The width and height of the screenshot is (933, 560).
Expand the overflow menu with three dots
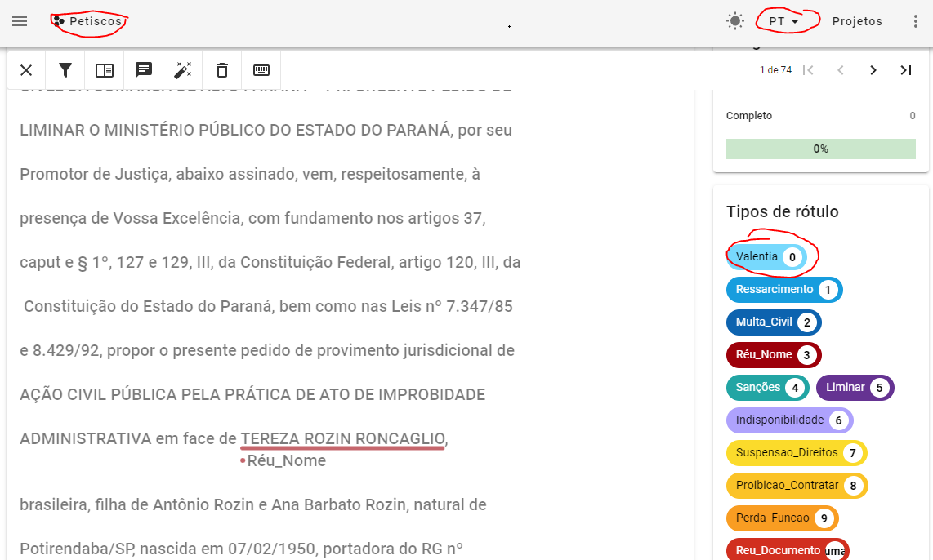point(916,21)
